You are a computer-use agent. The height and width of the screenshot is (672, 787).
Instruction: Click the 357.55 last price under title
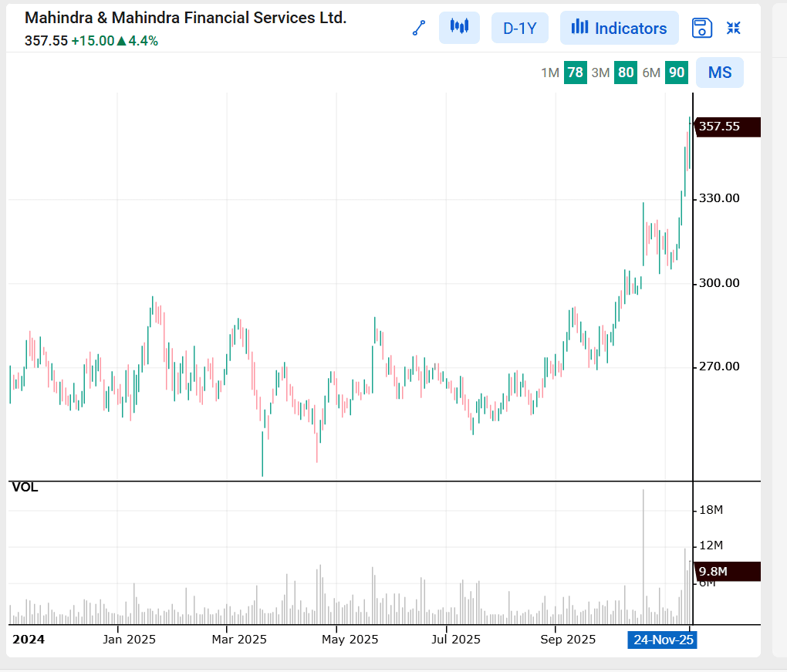point(46,41)
